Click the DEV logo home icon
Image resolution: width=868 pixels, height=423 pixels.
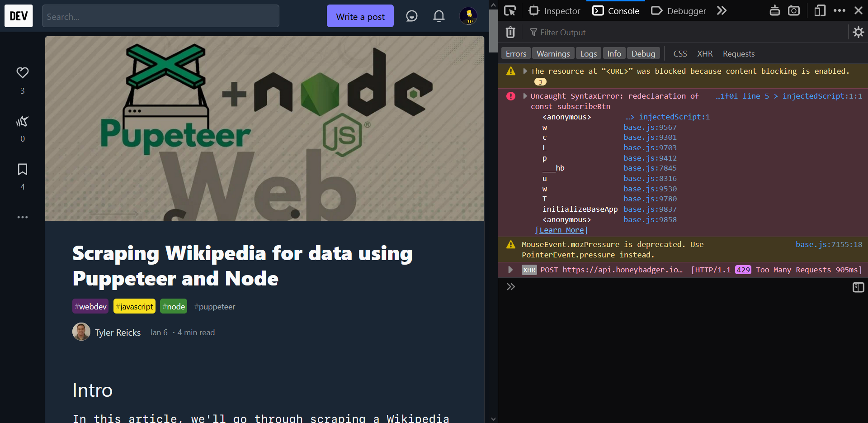[19, 16]
